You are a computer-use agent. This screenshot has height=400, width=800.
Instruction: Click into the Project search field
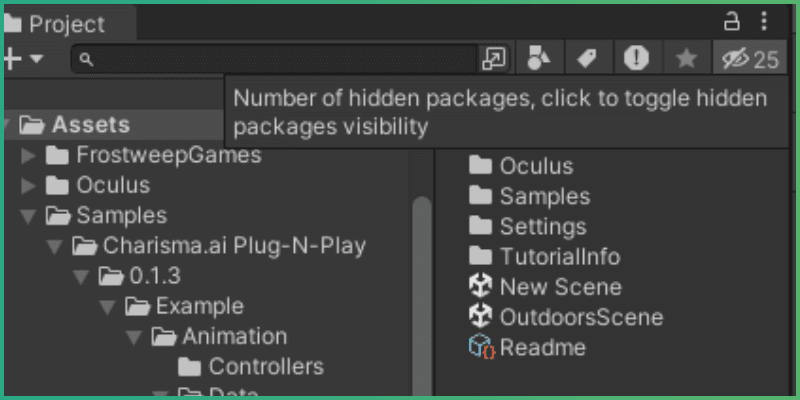pyautogui.click(x=280, y=59)
